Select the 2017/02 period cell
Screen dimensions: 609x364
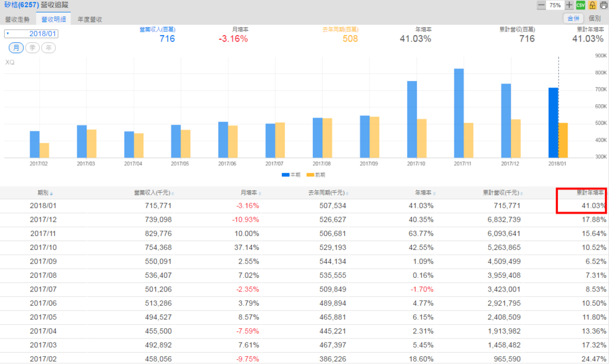click(43, 359)
